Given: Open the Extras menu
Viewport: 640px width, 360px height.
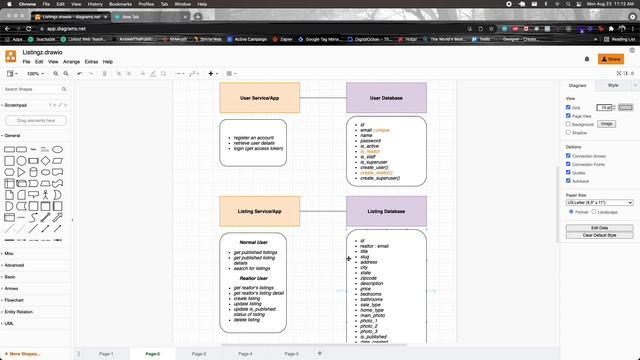Looking at the screenshot, I should click(x=91, y=62).
